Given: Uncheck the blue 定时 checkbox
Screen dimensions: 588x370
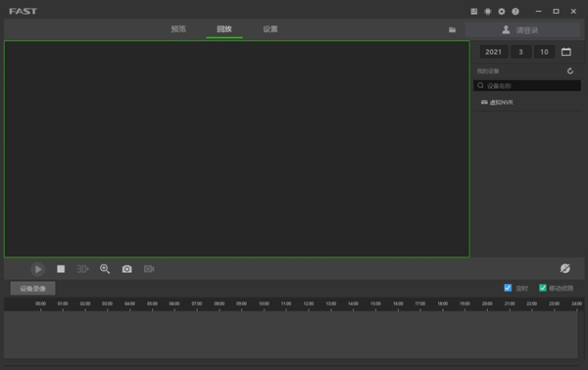Looking at the screenshot, I should [508, 288].
